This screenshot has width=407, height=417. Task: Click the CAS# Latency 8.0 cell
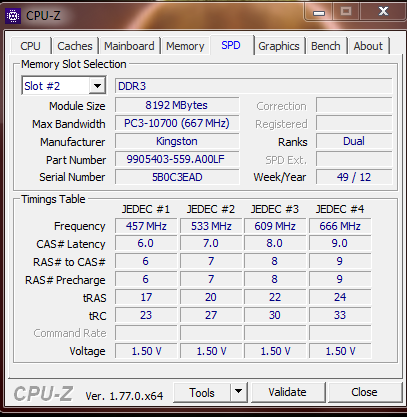click(275, 243)
